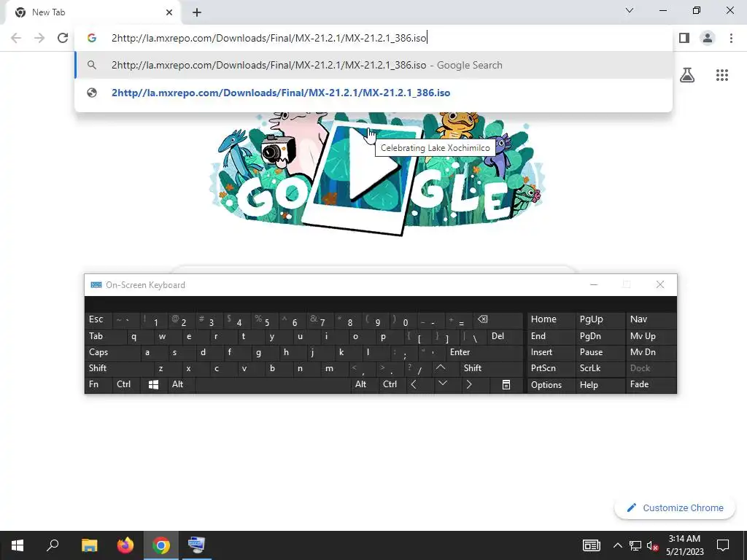Close the New Tab tab
Viewport: 747px width, 560px height.
[169, 12]
